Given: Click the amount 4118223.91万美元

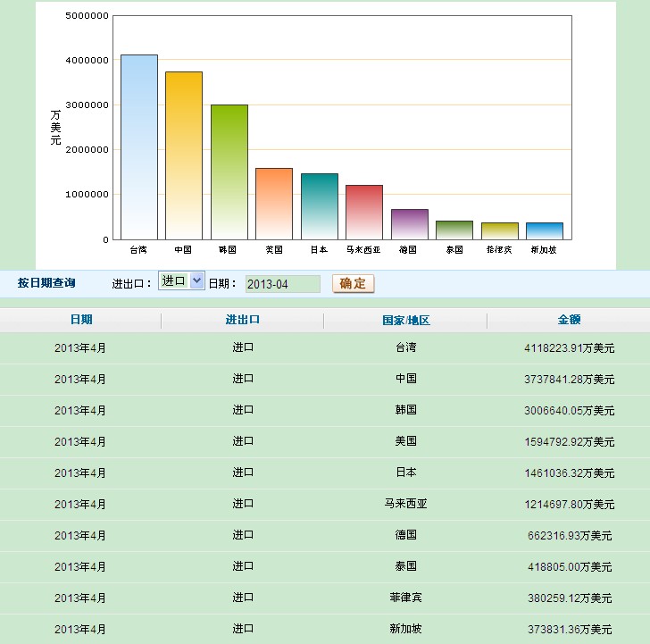Looking at the screenshot, I should coord(569,348).
